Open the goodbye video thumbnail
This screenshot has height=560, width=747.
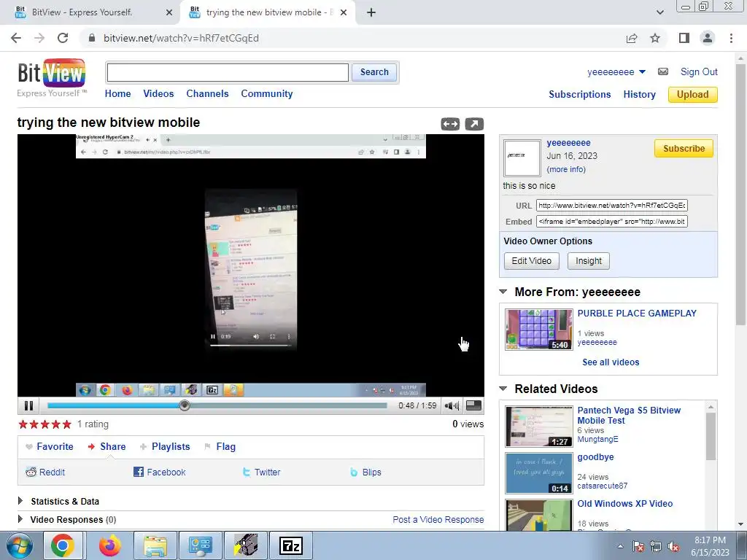pos(539,473)
